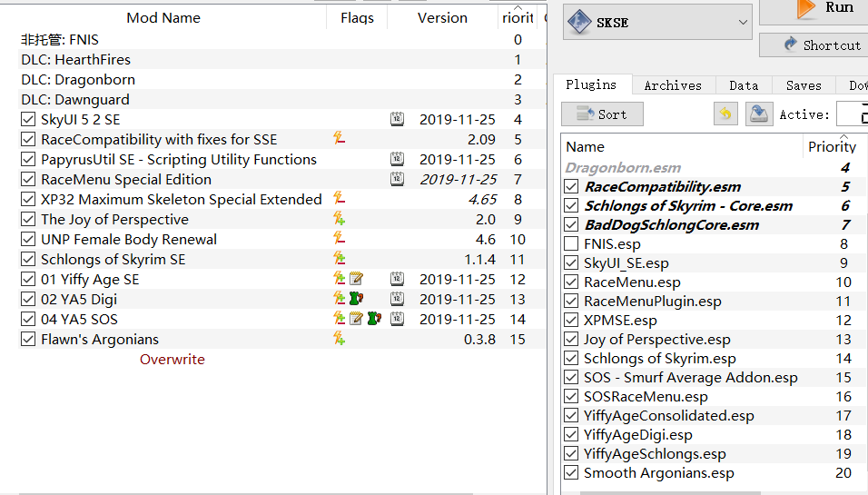Viewport: 868px width, 495px height.
Task: Toggle the Smooth Argonians.esp plugin checkbox
Action: pyautogui.click(x=571, y=473)
